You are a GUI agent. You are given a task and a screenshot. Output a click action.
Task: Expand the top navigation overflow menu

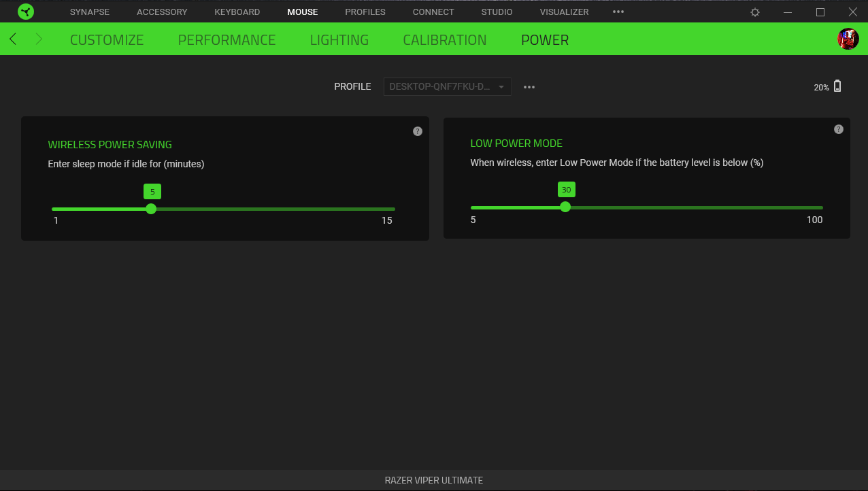point(618,12)
